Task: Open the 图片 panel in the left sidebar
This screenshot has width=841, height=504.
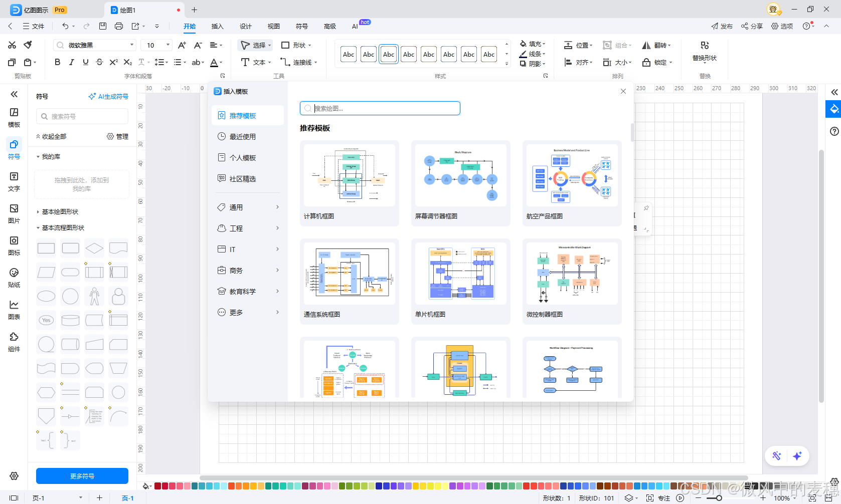Action: (x=14, y=214)
